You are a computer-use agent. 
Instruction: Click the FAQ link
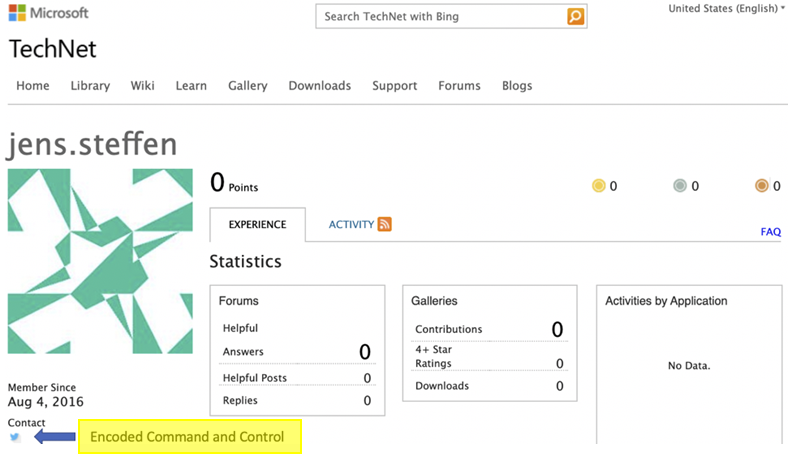(770, 232)
